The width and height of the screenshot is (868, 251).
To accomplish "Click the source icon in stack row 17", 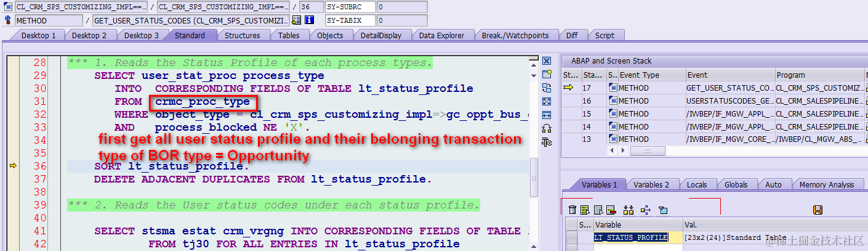I will 612,88.
